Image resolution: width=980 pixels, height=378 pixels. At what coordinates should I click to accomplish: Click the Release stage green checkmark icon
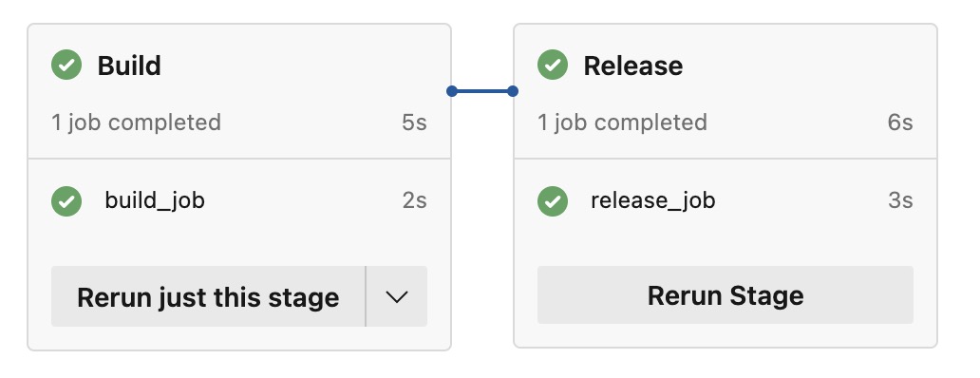coord(553,65)
